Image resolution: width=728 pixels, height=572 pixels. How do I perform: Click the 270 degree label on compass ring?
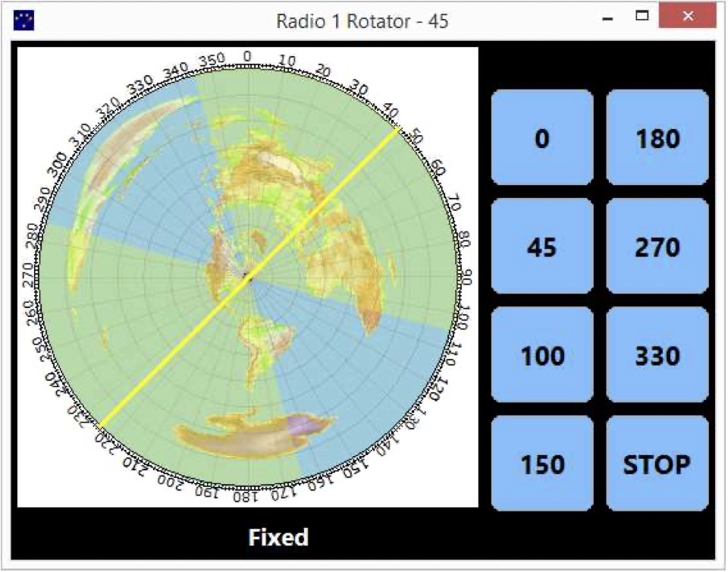coord(27,275)
